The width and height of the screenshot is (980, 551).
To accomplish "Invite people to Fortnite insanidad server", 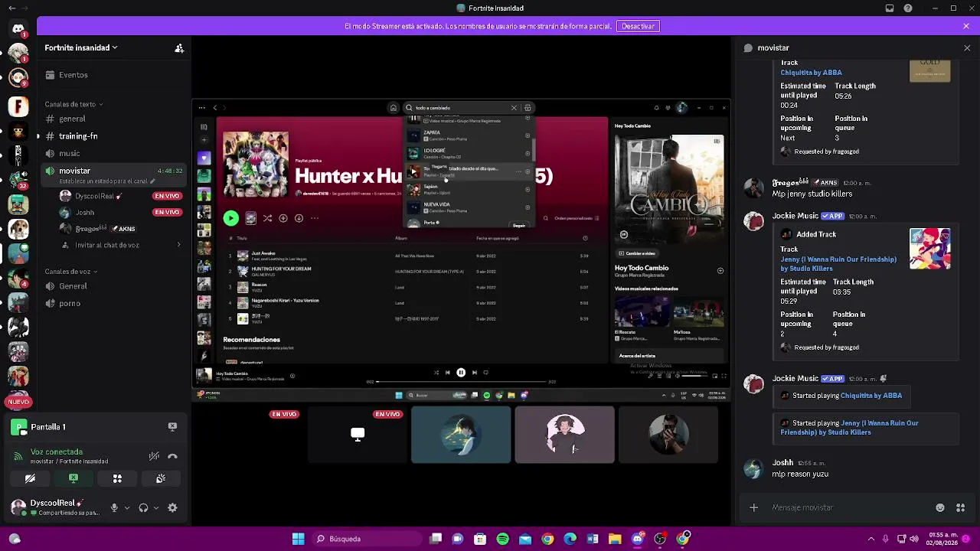I will [x=179, y=48].
